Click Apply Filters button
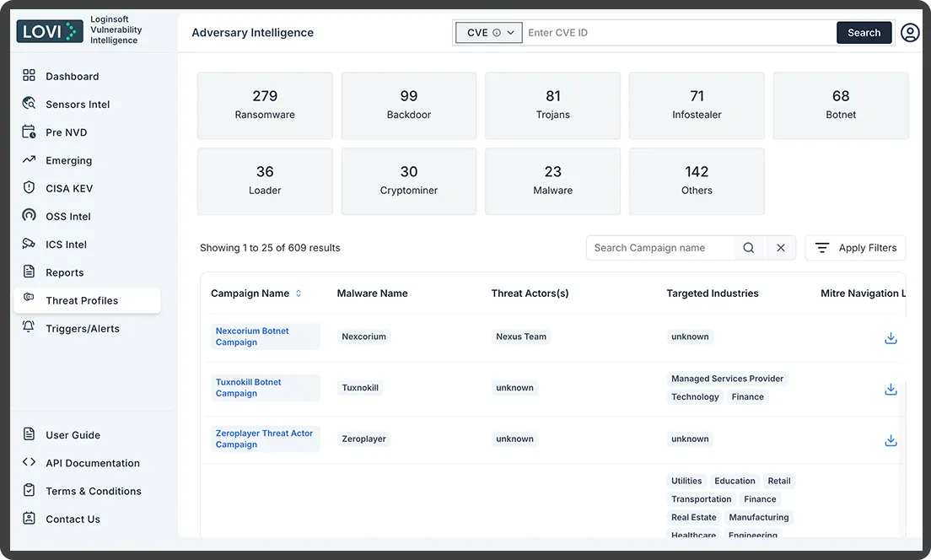This screenshot has height=560, width=931. click(x=855, y=248)
